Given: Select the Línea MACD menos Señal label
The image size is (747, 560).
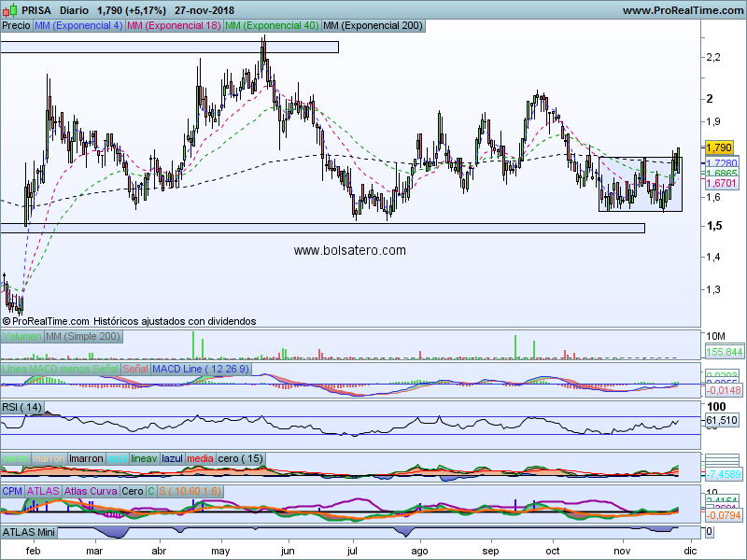Looking at the screenshot, I should pyautogui.click(x=60, y=370).
